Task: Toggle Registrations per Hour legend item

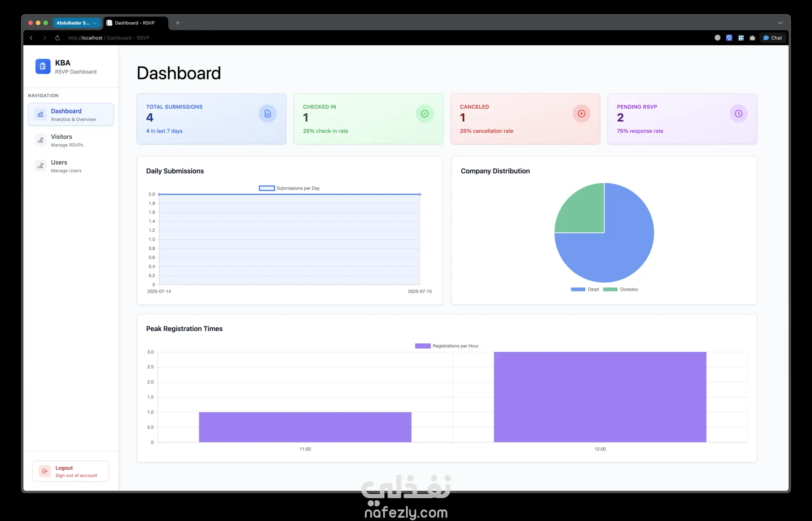Action: click(x=447, y=346)
